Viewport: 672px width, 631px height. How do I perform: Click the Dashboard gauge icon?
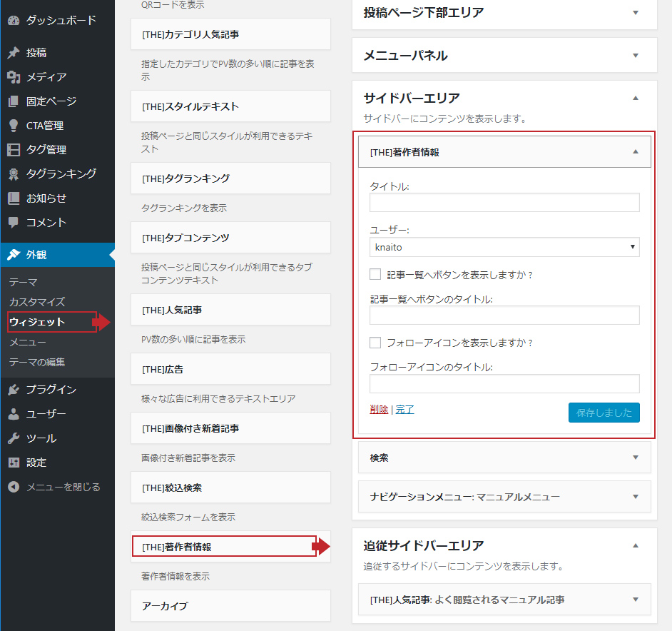[14, 20]
